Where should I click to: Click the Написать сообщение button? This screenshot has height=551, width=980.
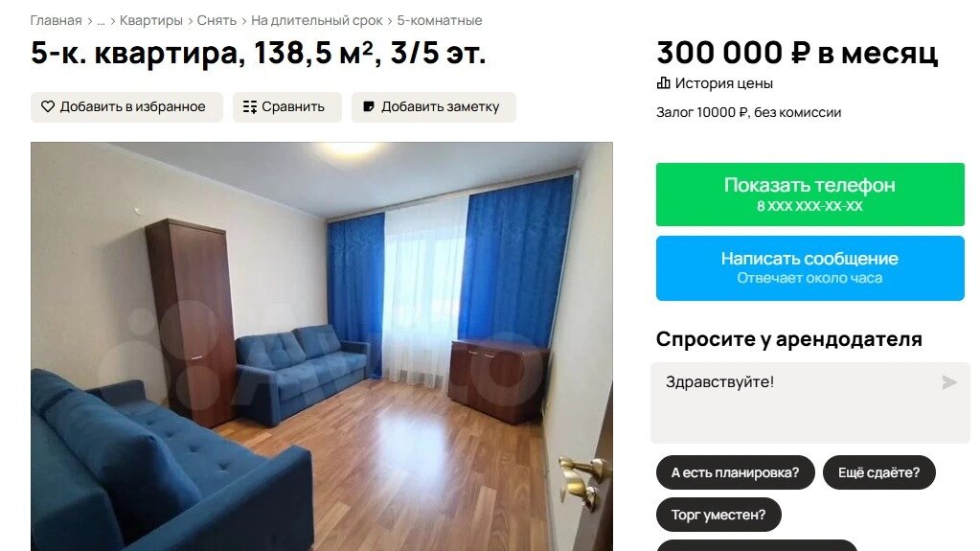(x=810, y=268)
